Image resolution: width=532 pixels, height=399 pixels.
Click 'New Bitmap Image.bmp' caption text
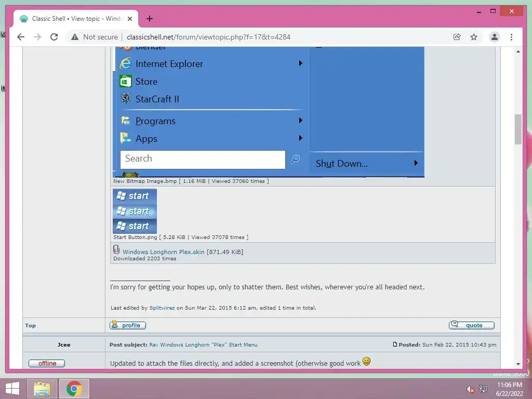click(145, 181)
